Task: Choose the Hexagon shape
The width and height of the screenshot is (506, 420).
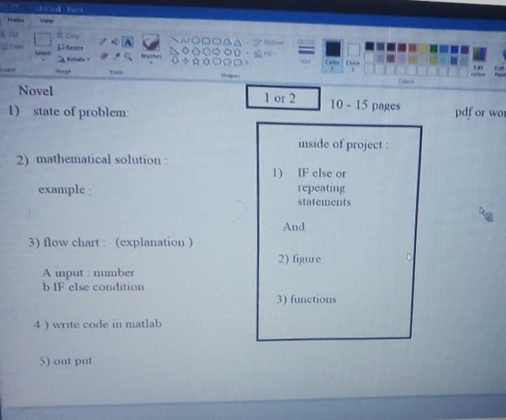Action: click(206, 51)
